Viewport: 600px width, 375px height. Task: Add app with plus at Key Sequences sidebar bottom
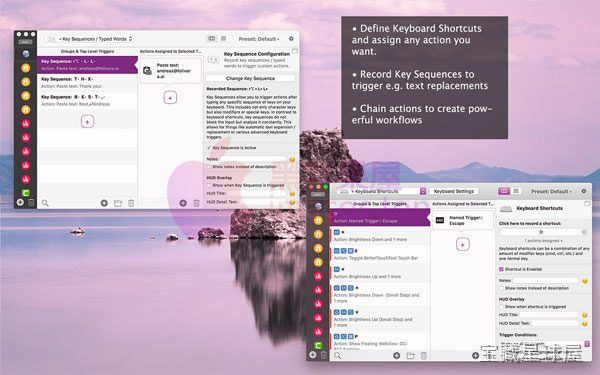pos(20,202)
